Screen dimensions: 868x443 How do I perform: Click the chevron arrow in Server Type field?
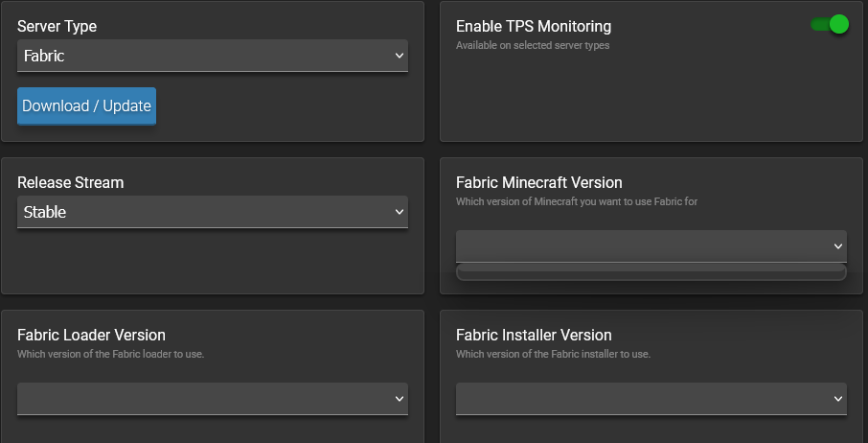tap(400, 56)
